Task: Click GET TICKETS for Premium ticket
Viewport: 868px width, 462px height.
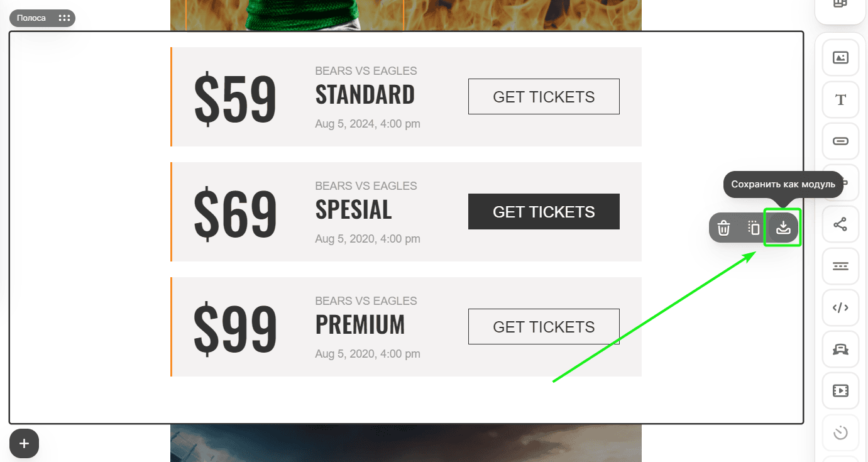Action: click(544, 327)
